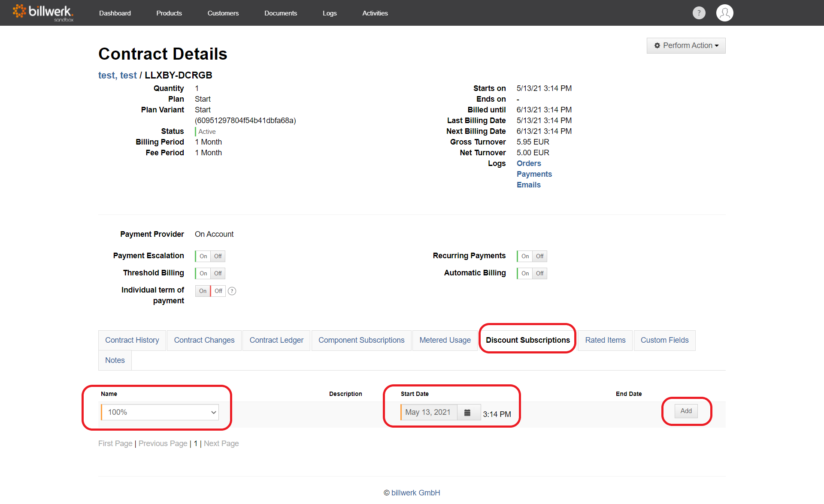This screenshot has width=824, height=504.
Task: Open the billwerk GmbH footer link
Action: pos(416,493)
